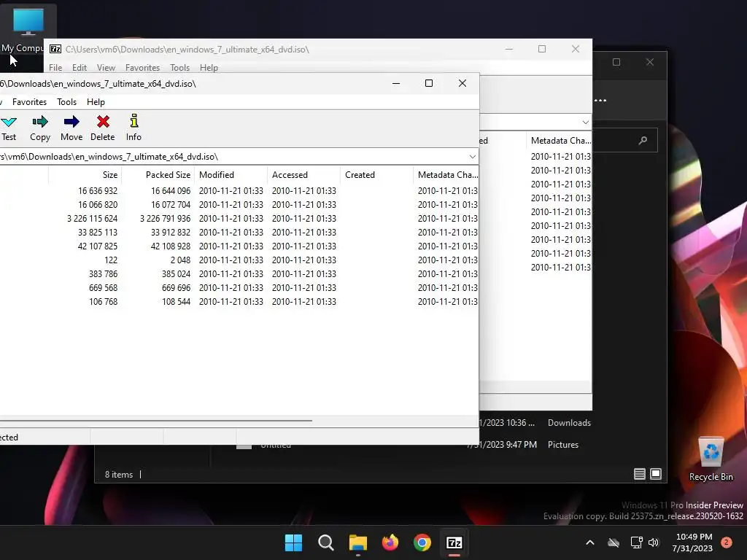747x560 pixels.
Task: Select the row with size 16 066 820
Action: coord(239,205)
